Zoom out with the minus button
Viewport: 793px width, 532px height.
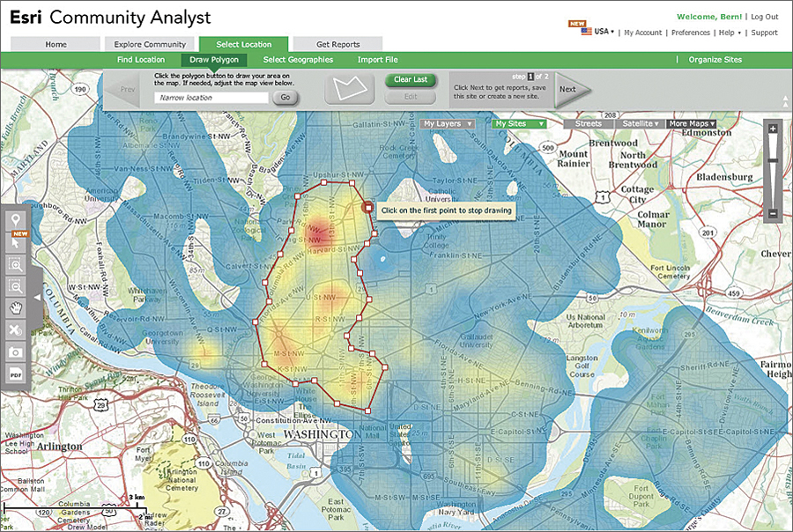pyautogui.click(x=773, y=214)
